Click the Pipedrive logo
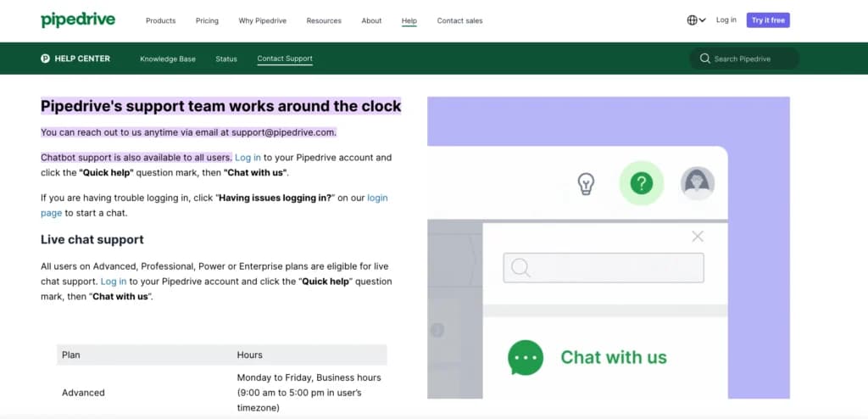Image resolution: width=868 pixels, height=419 pixels. pos(78,20)
